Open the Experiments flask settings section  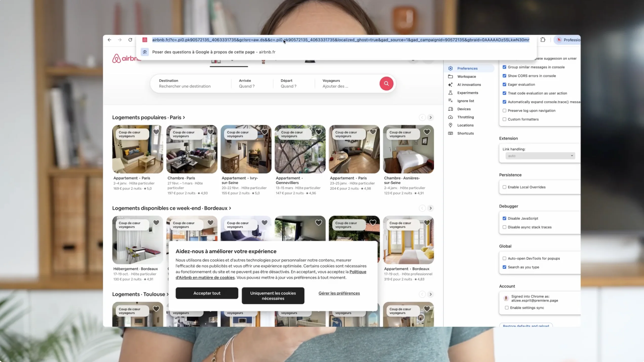[x=467, y=93]
